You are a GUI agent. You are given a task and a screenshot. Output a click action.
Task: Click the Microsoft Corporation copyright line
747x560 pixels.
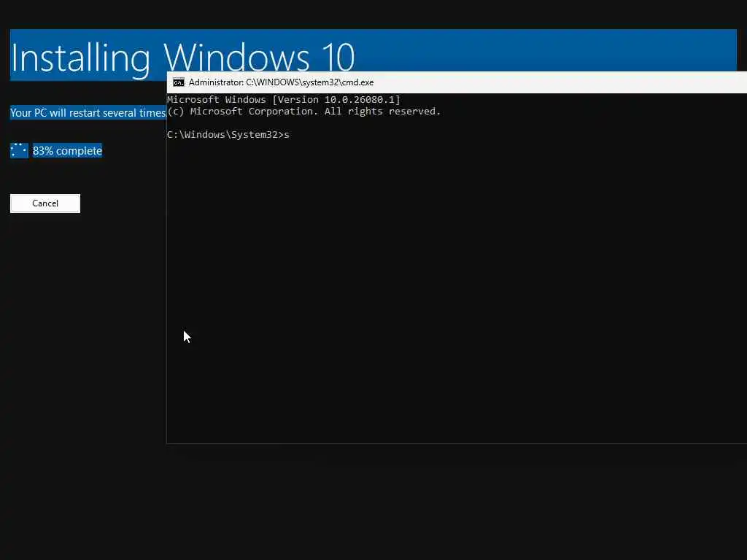coord(304,112)
